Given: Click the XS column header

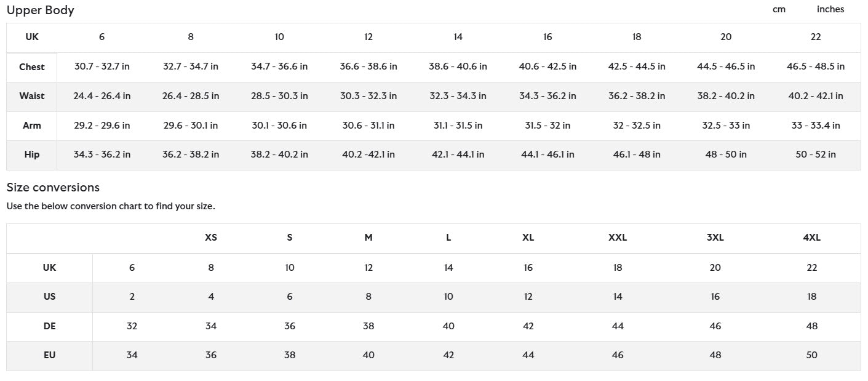Looking at the screenshot, I should click(x=211, y=238).
